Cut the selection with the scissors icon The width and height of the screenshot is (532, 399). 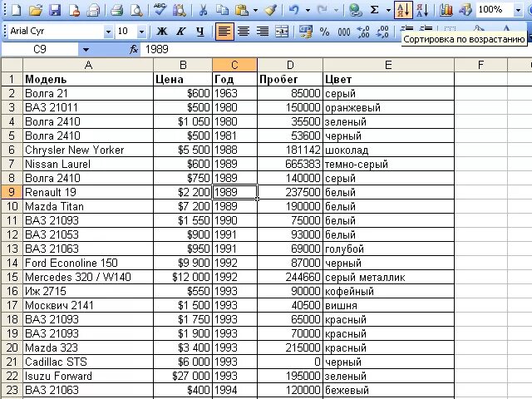[203, 10]
